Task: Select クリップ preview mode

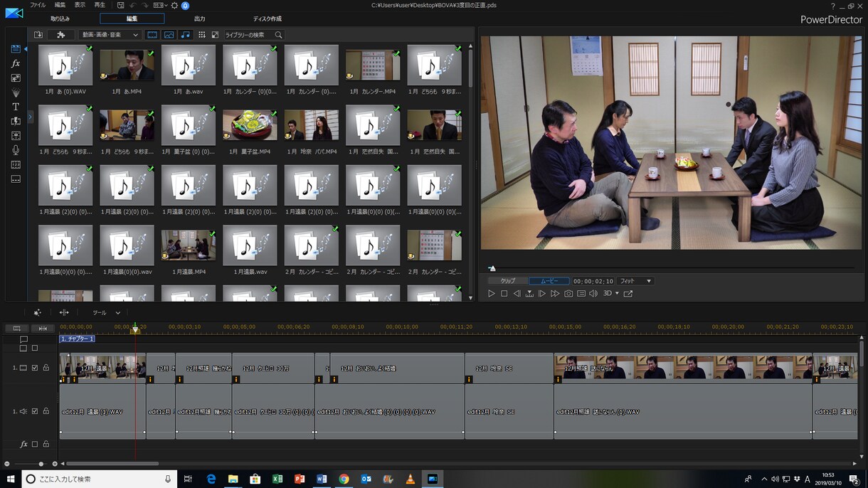Action: (x=507, y=281)
